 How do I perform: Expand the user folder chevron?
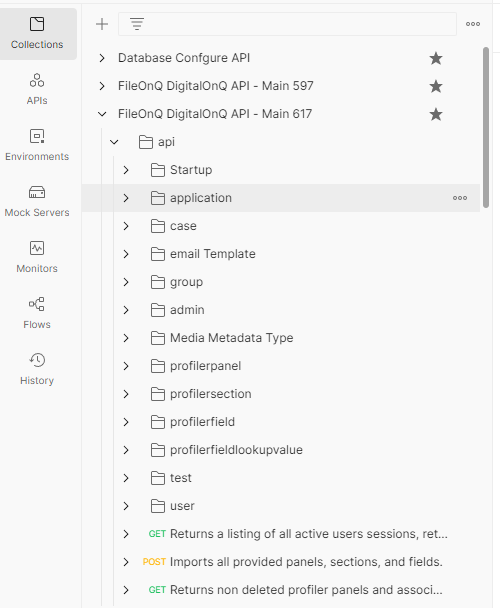[126, 506]
